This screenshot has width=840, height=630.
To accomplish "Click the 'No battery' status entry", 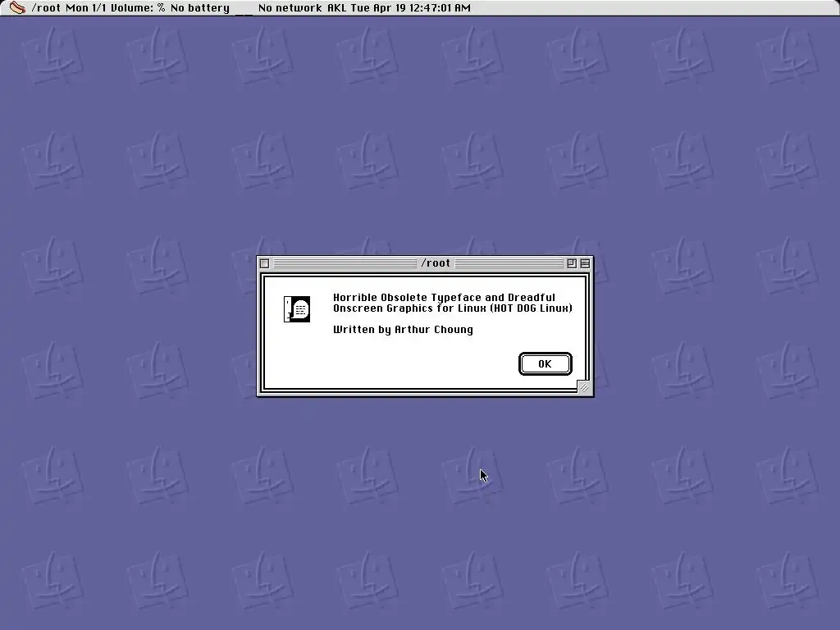I will [x=200, y=8].
